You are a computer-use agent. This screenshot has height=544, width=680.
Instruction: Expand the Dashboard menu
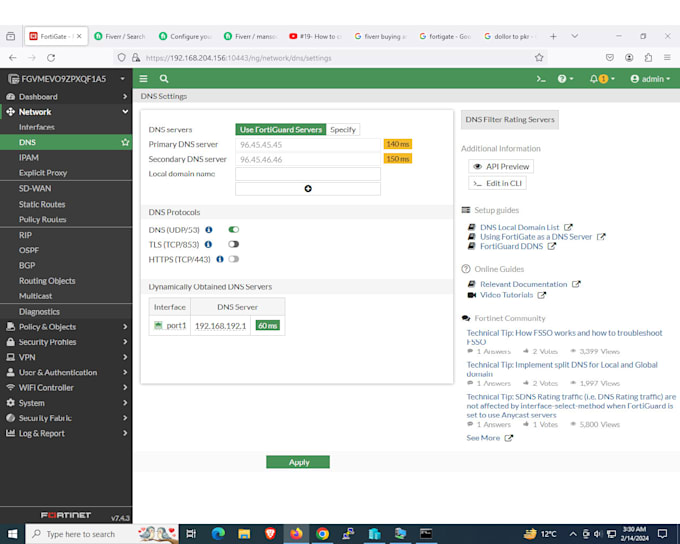(66, 97)
